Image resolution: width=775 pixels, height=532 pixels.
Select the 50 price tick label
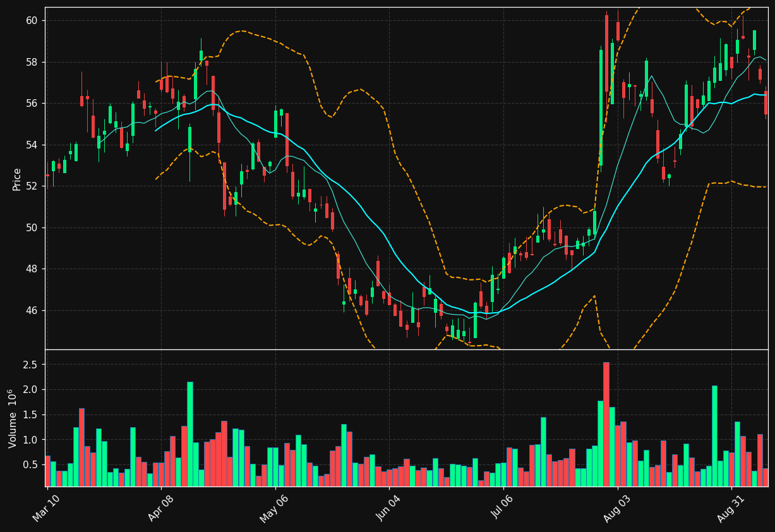click(32, 227)
